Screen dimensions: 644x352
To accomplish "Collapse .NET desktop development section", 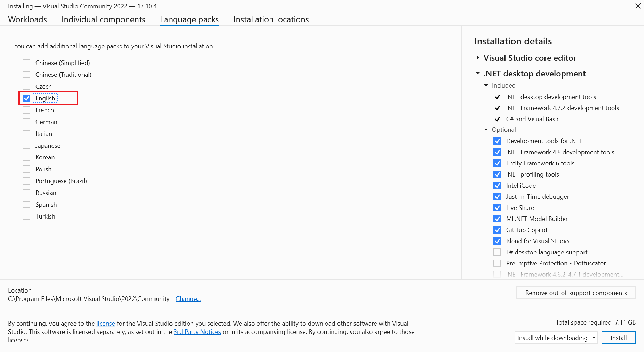I will (x=478, y=74).
